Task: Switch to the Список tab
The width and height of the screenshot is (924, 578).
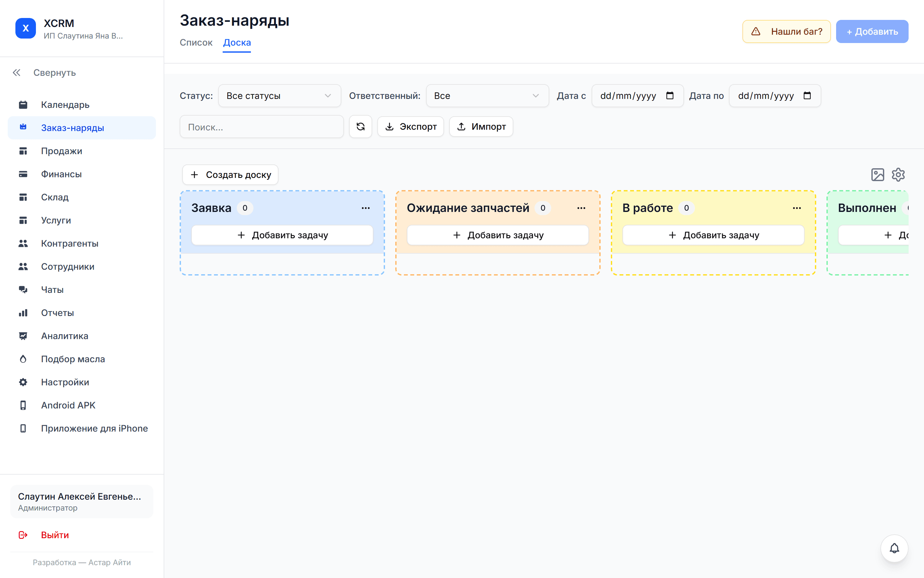Action: 196,42
